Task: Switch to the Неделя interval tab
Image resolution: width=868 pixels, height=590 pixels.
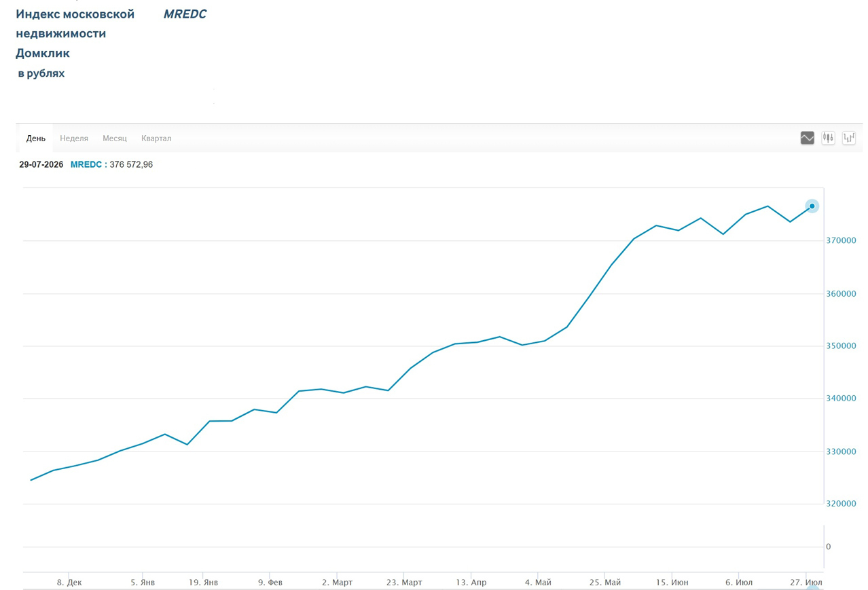Action: [74, 139]
